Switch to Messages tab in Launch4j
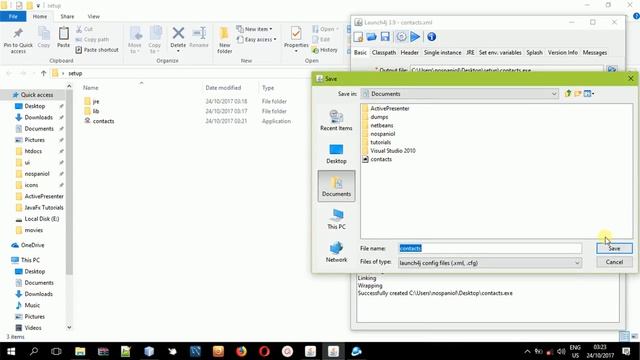The image size is (640, 360). click(595, 53)
